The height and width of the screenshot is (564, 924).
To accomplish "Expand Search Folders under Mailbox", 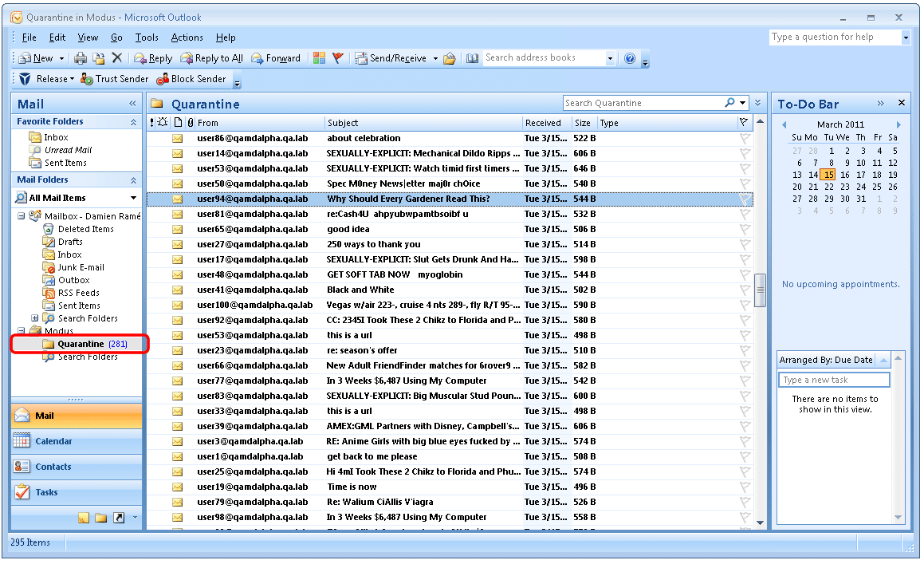I will click(x=35, y=318).
